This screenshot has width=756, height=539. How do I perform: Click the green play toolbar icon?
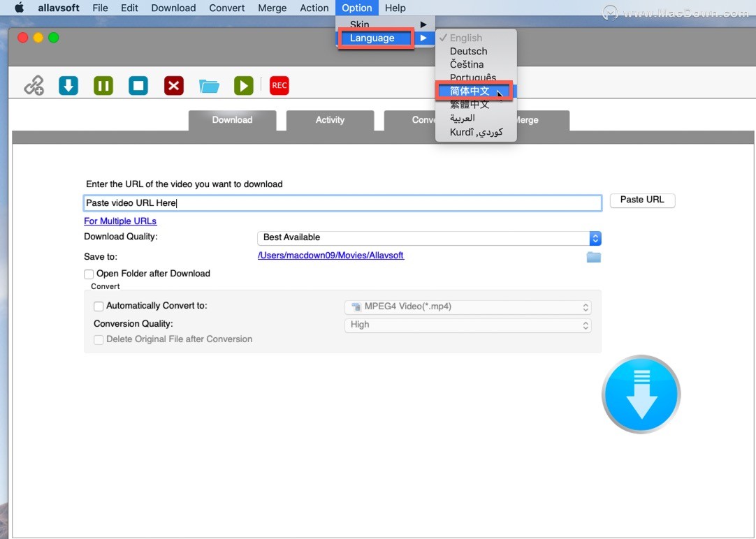point(243,86)
